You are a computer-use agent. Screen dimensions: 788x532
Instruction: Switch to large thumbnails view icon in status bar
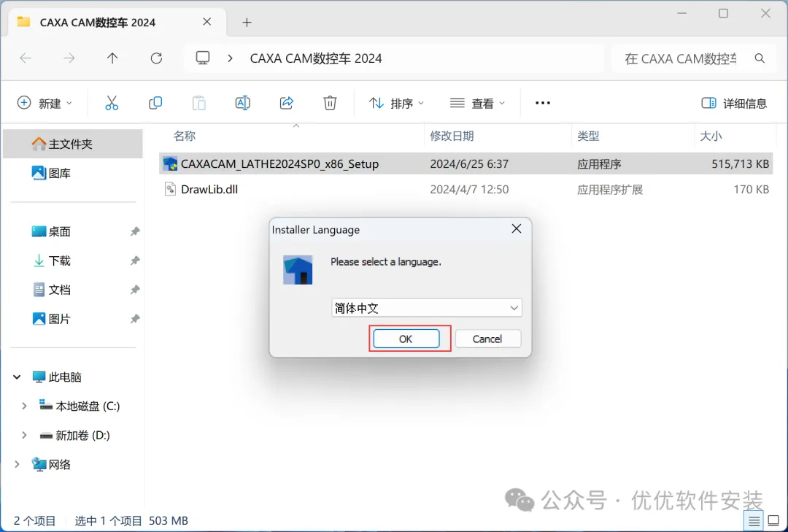tap(774, 521)
